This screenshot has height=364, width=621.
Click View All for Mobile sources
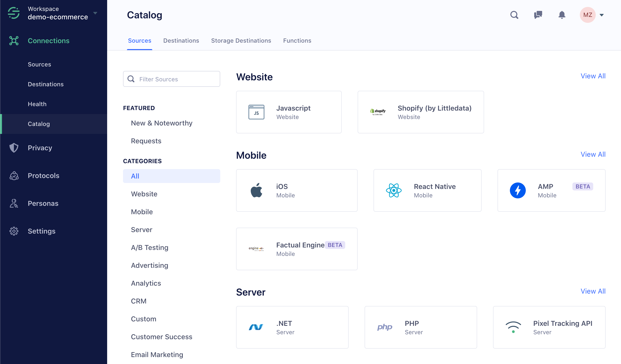tap(592, 154)
